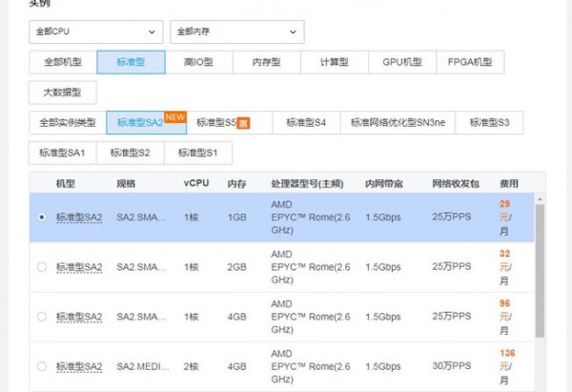Select the 1核 4GB radio button
Viewport: 572px width, 392px height.
pos(41,316)
